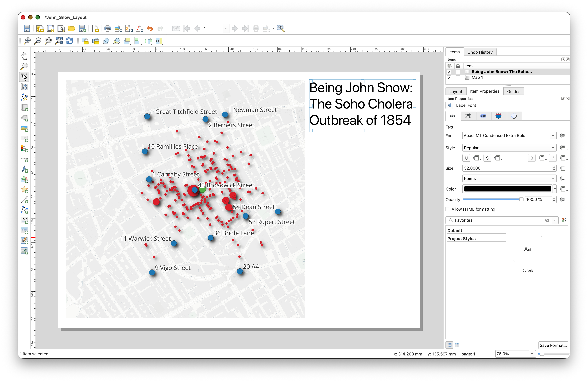Click the Label Font back arrow

pos(449,105)
